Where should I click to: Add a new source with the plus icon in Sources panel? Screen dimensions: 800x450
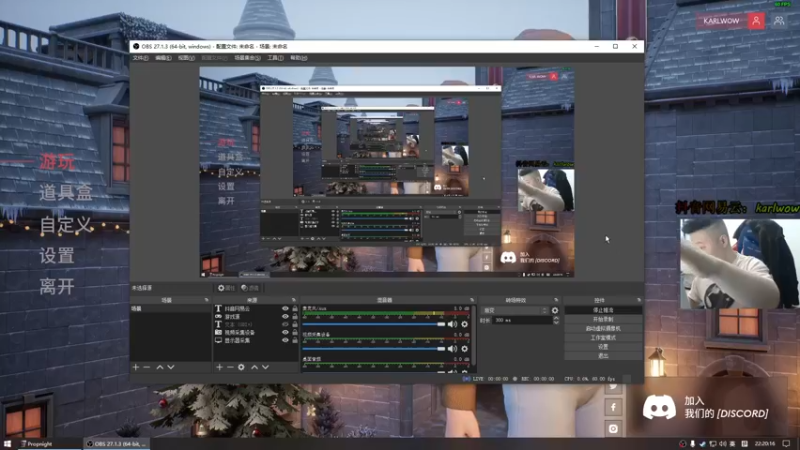point(219,367)
